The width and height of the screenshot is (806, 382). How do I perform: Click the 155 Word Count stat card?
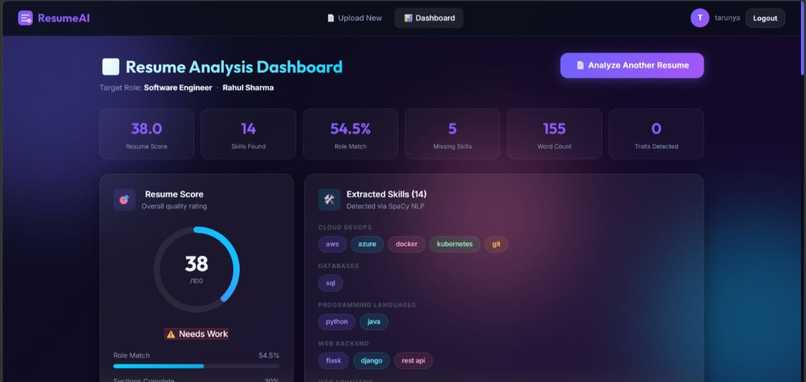(554, 134)
